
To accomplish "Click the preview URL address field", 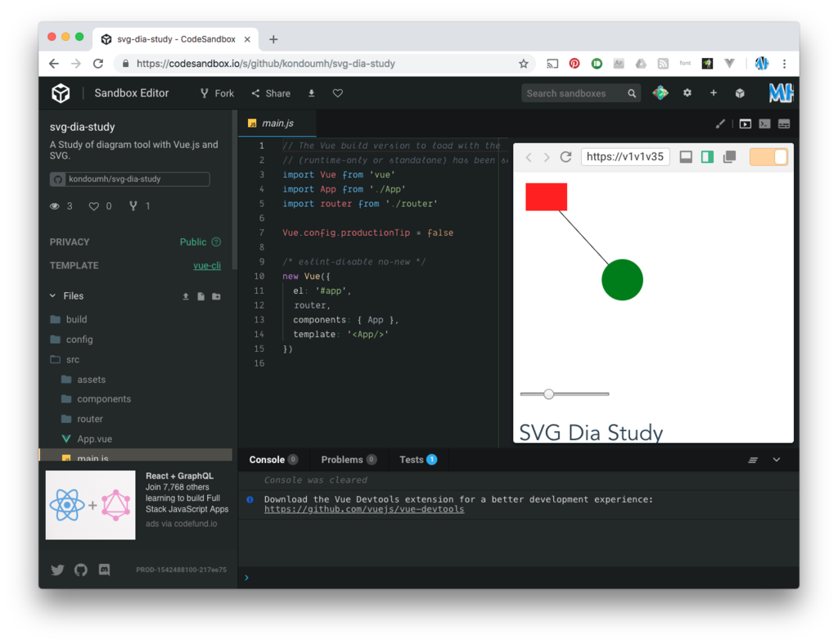I will [x=625, y=156].
